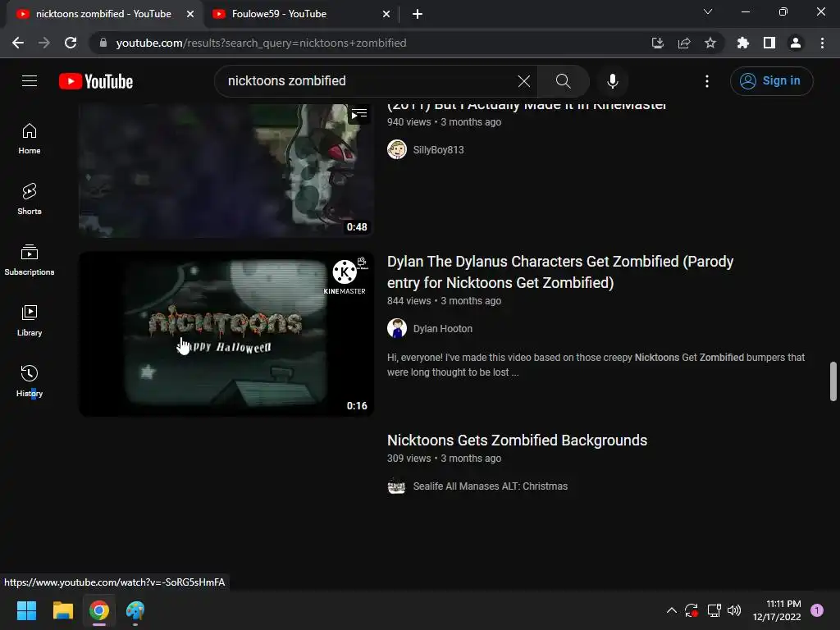Screen dimensions: 840x630
Task: Click the playlist queue icon on thumbnail
Action: coord(359,114)
